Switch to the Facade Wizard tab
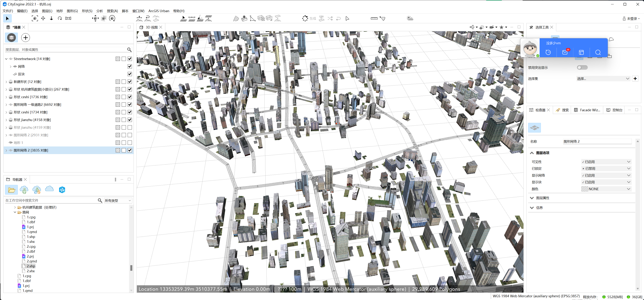Viewport: 644px width, 300px height. [x=587, y=110]
